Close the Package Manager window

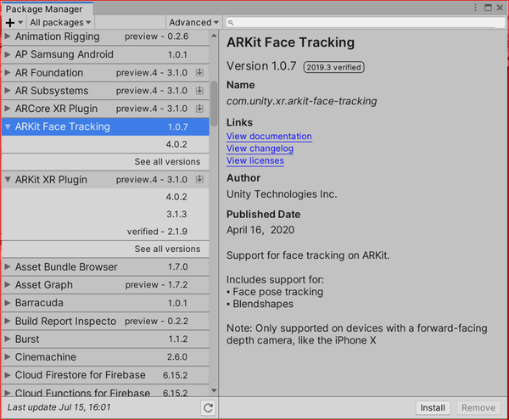click(x=500, y=8)
